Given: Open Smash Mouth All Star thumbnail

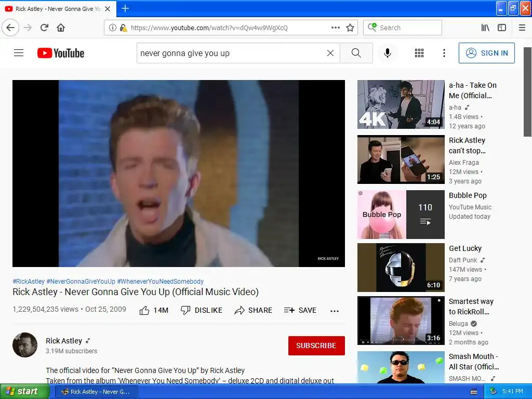Looking at the screenshot, I should click(401, 367).
